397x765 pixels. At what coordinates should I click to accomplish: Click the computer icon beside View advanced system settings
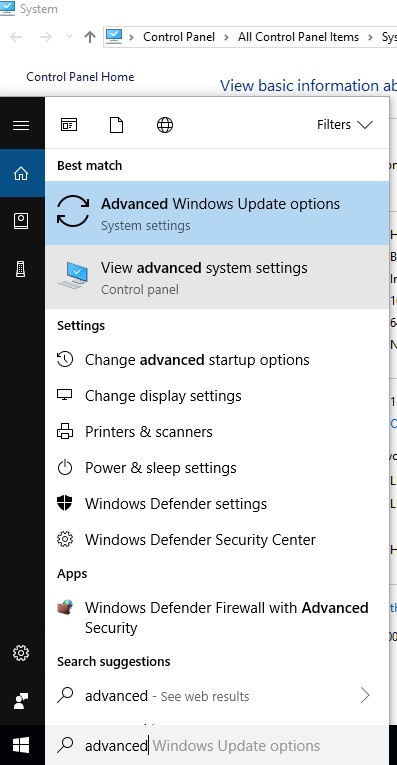click(x=73, y=275)
